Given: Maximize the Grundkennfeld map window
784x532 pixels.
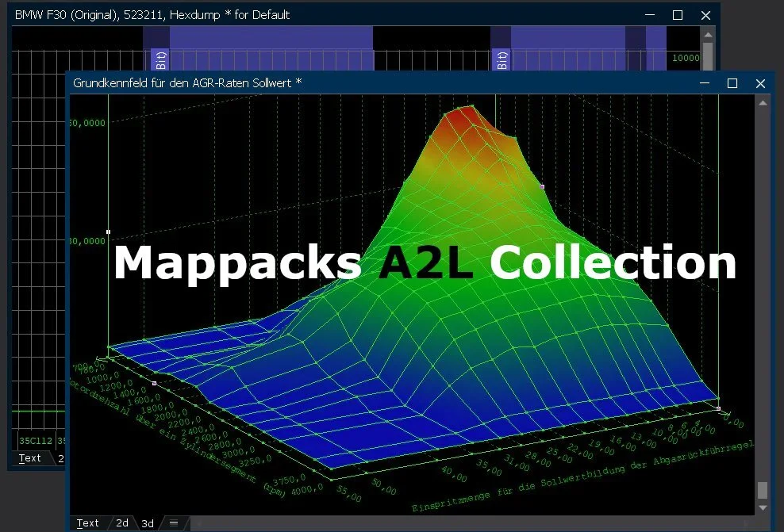Looking at the screenshot, I should (x=732, y=83).
